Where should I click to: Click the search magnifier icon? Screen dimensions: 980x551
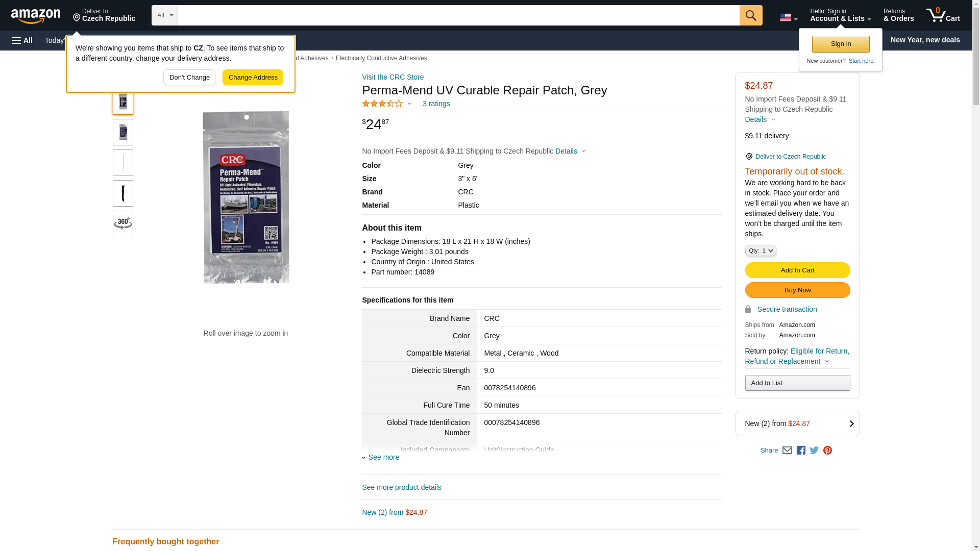pyautogui.click(x=750, y=15)
